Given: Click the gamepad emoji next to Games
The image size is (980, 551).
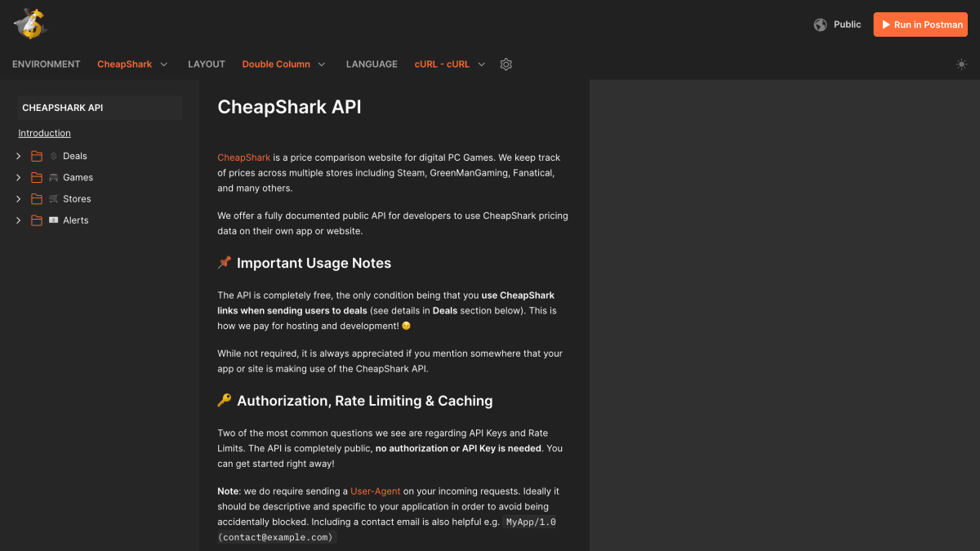Looking at the screenshot, I should point(54,177).
